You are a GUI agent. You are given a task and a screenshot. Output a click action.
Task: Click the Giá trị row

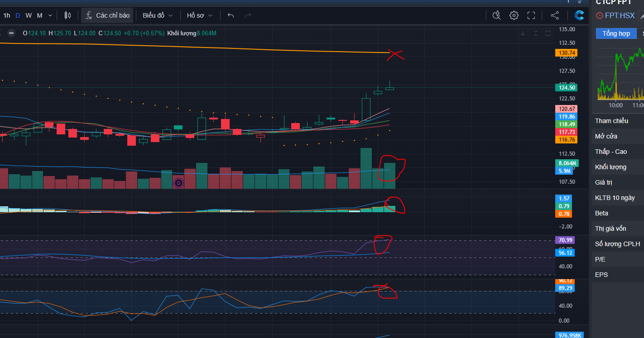(x=618, y=182)
